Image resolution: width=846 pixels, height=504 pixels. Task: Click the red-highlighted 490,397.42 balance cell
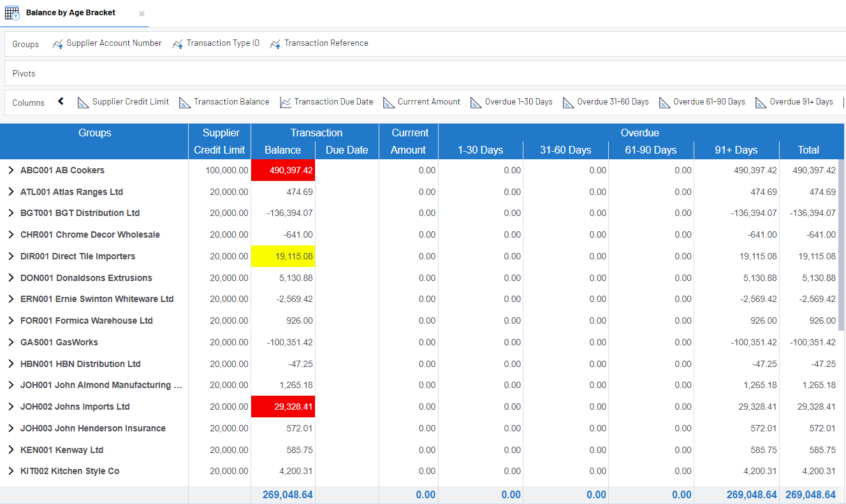(283, 170)
